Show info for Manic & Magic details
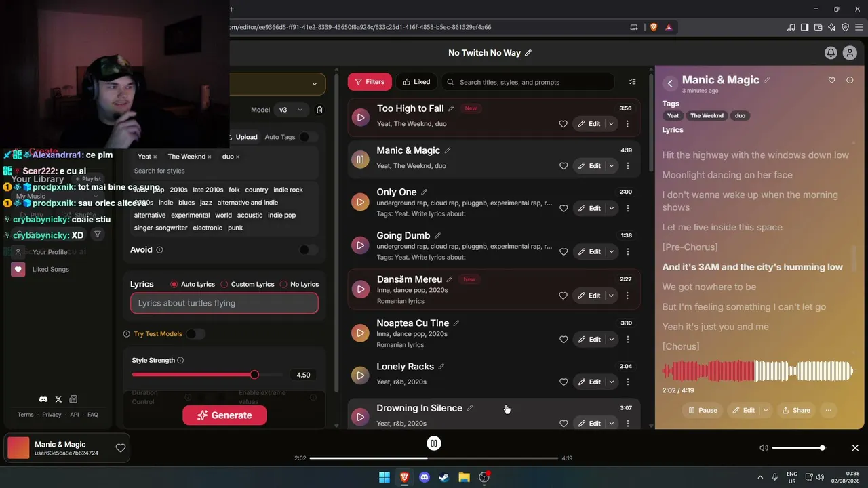The image size is (868, 488). [x=850, y=80]
